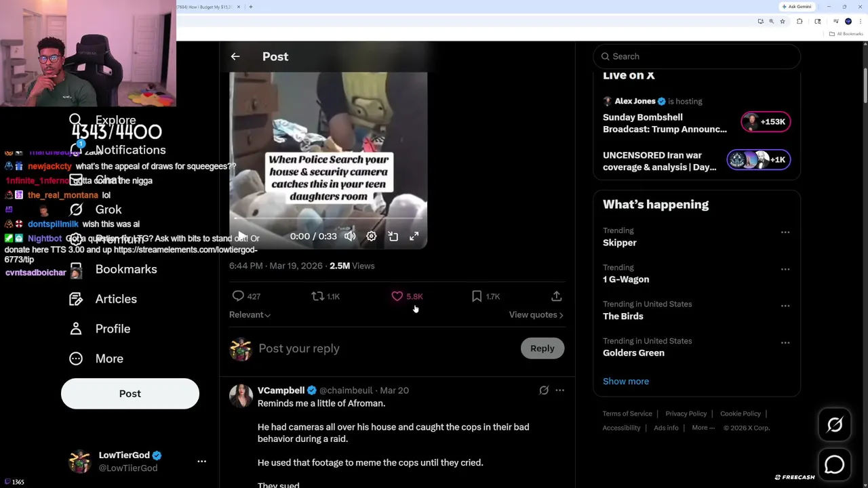The image size is (868, 488).
Task: Open a new browser tab with plus
Action: pos(251,7)
